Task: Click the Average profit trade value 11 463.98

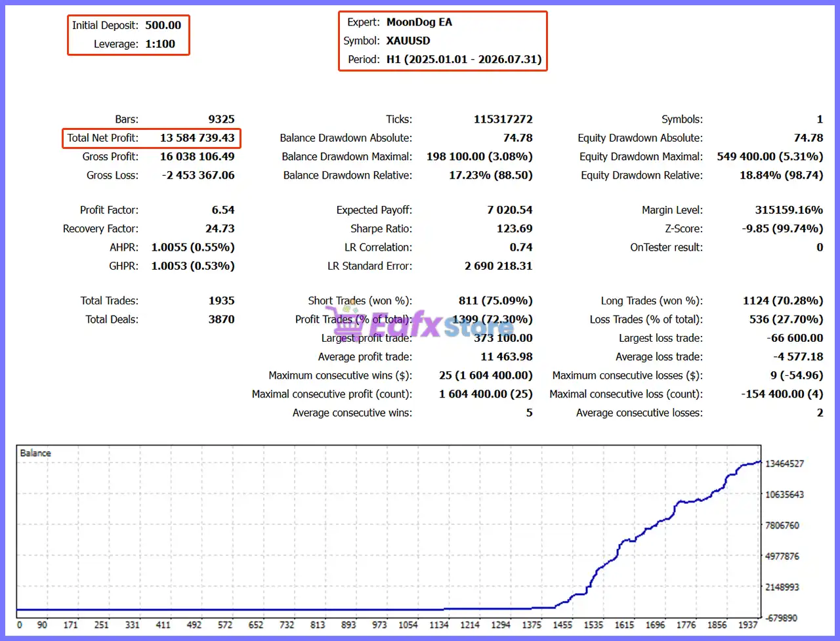Action: pos(507,357)
